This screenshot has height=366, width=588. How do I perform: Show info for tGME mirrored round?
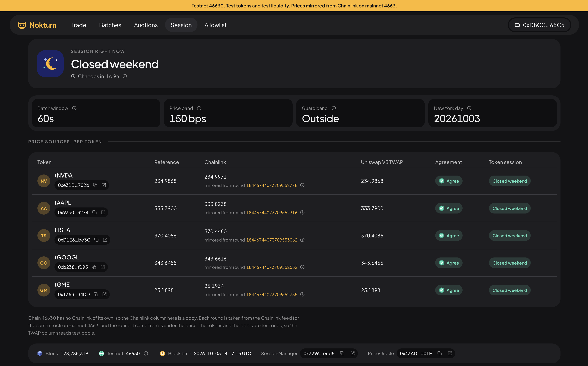pyautogui.click(x=302, y=294)
